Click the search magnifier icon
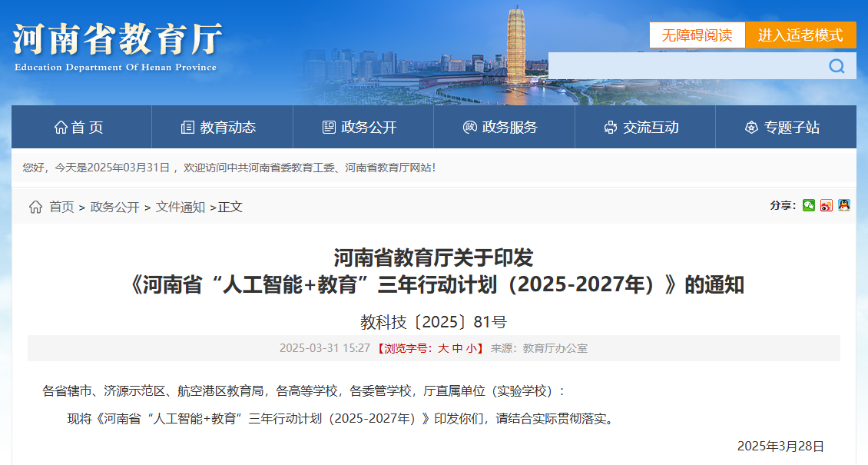868x465 pixels. [x=837, y=66]
